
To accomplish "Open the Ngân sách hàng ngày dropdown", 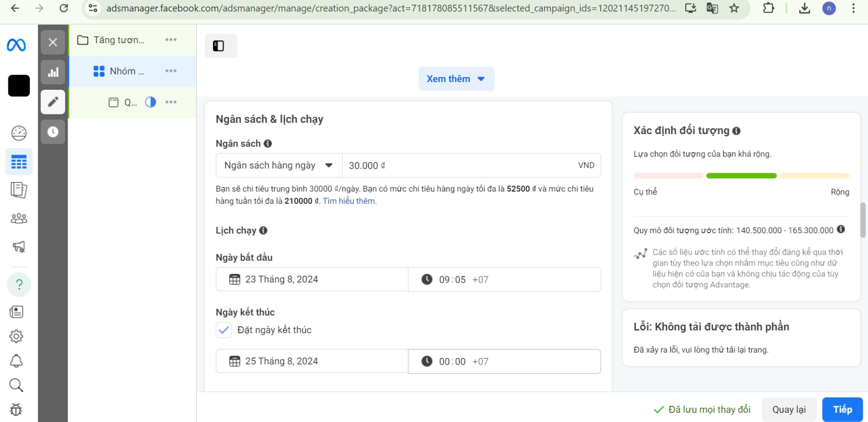I will (279, 165).
